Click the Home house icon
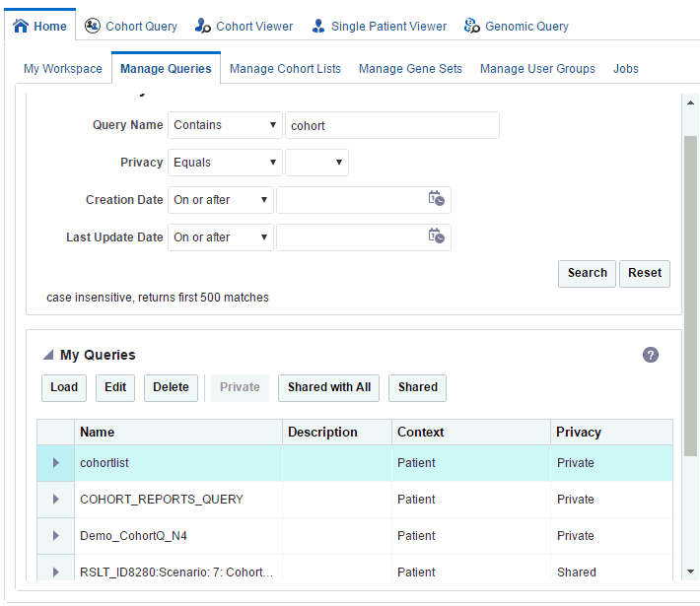700x606 pixels. (21, 26)
